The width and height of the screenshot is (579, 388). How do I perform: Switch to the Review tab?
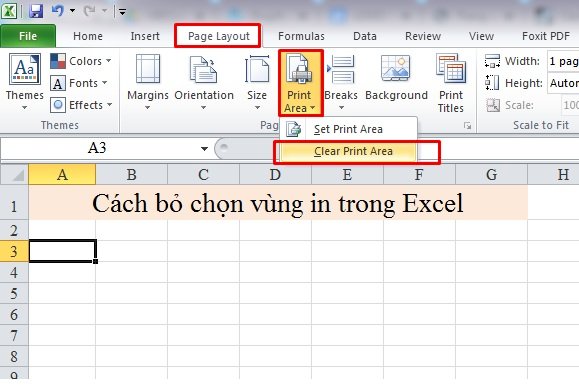click(423, 36)
